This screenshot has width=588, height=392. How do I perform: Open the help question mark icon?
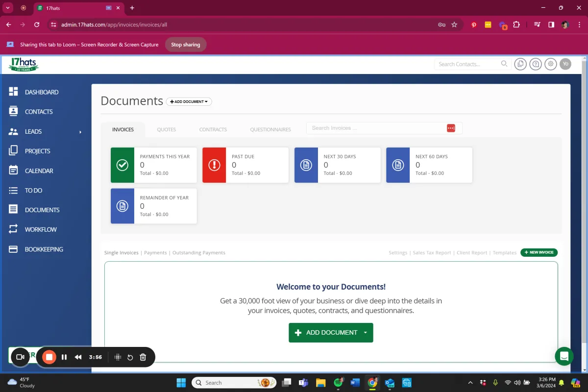(536, 64)
